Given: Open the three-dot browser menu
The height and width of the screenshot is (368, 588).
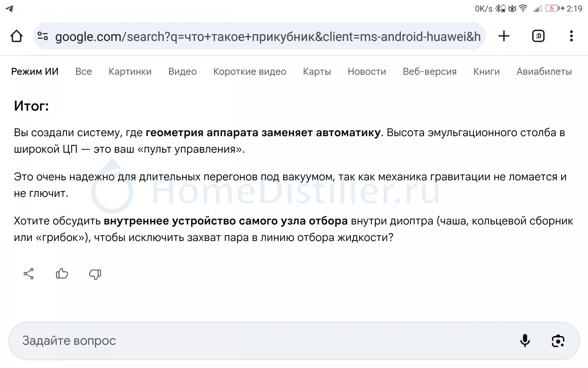Looking at the screenshot, I should coord(571,36).
